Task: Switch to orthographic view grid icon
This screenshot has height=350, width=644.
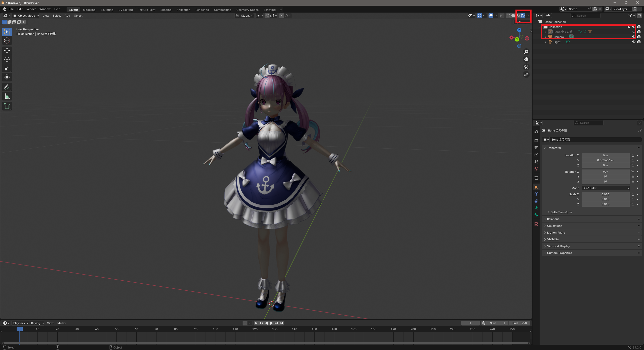Action: [526, 75]
